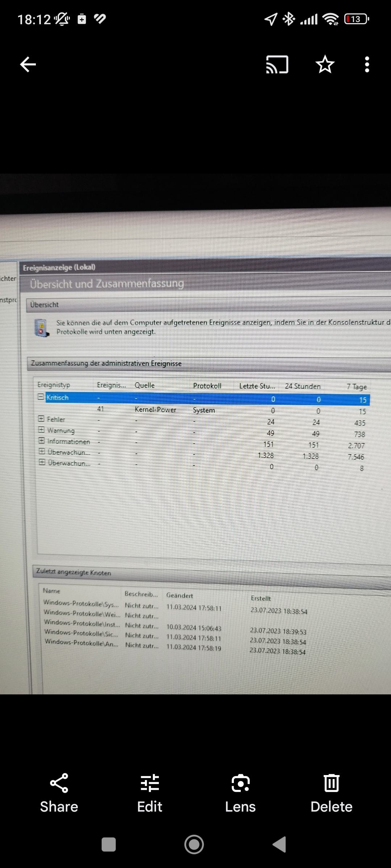The width and height of the screenshot is (391, 868).
Task: Expand the Informationen event row
Action: point(42,441)
